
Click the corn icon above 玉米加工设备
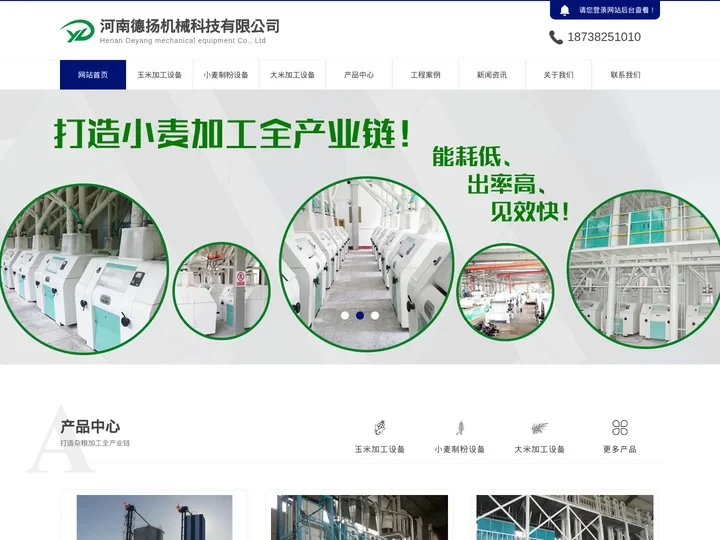click(x=380, y=428)
